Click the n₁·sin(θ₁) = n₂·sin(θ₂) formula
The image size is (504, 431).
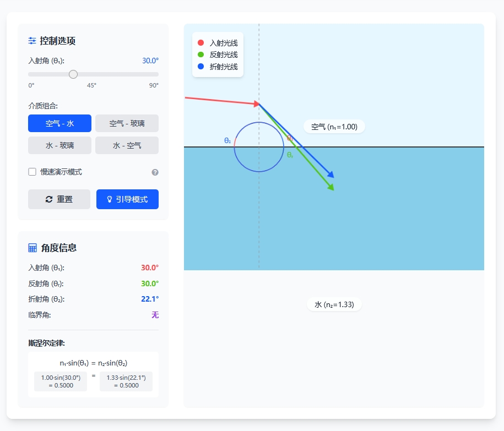pyautogui.click(x=94, y=363)
